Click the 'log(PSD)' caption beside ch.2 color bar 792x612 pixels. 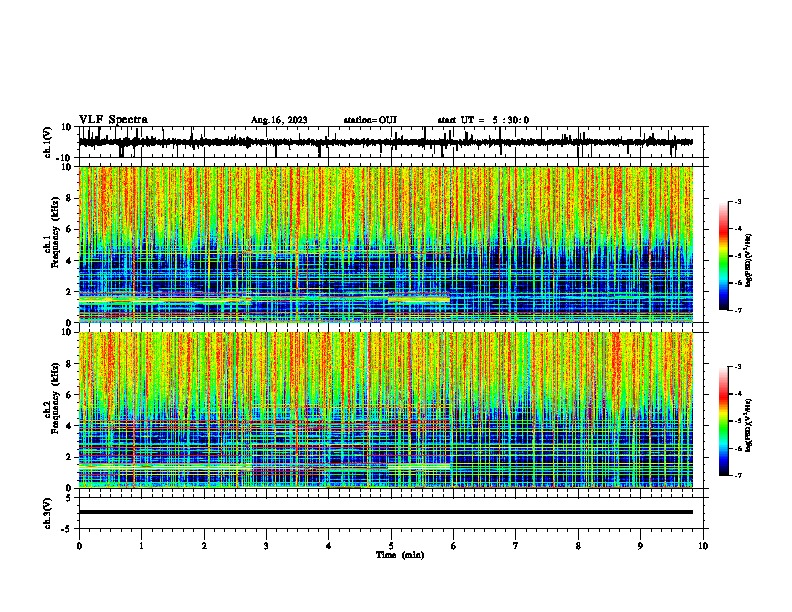coord(749,425)
